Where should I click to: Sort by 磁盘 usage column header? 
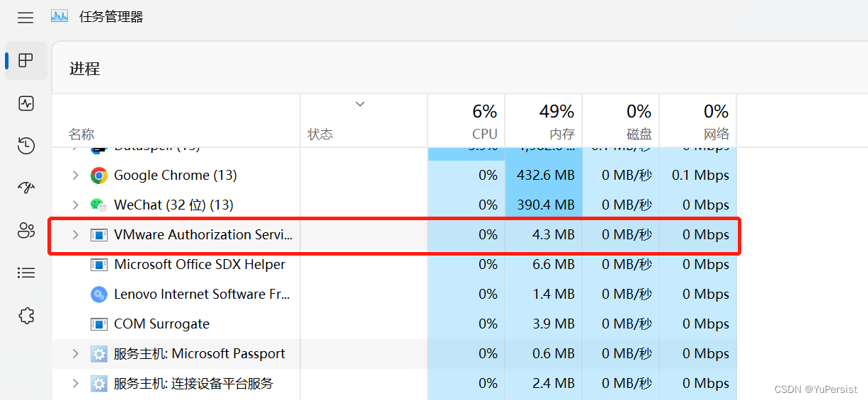(x=621, y=121)
